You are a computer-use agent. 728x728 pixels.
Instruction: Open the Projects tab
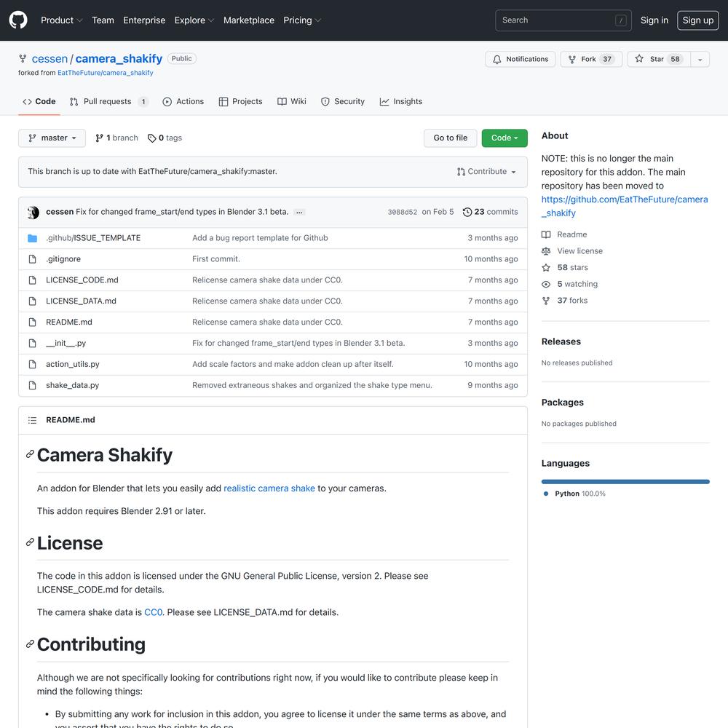tap(240, 102)
